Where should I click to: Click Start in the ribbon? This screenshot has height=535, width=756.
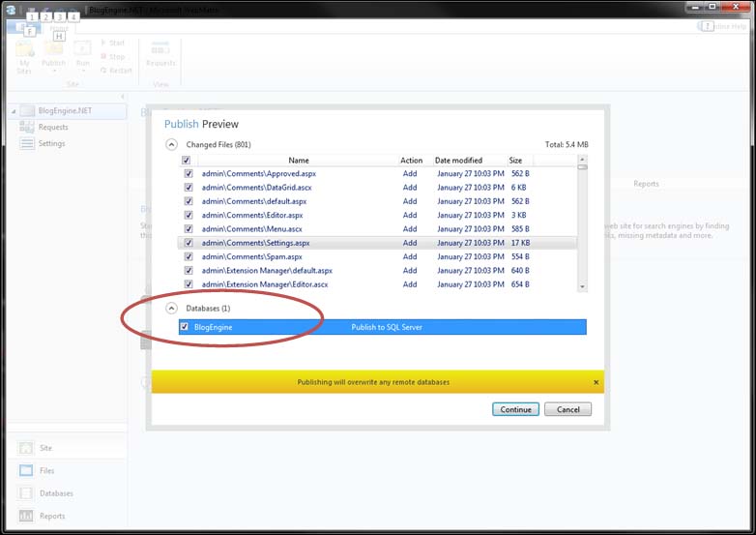pyautogui.click(x=112, y=43)
